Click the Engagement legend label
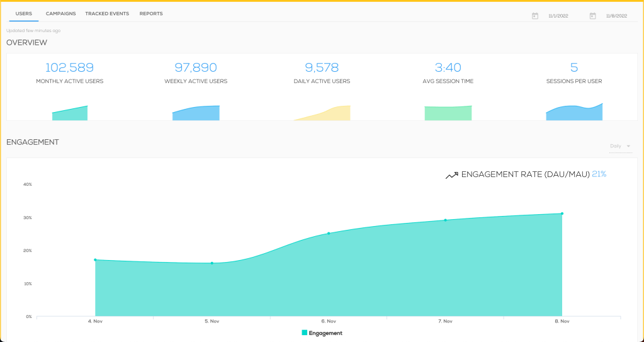The height and width of the screenshot is (342, 644). (x=325, y=333)
